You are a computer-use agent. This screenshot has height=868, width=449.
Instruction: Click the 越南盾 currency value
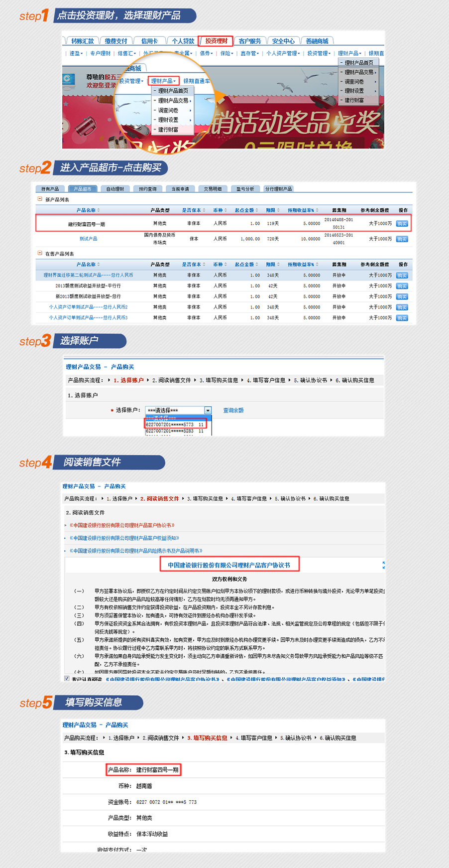pos(144,786)
